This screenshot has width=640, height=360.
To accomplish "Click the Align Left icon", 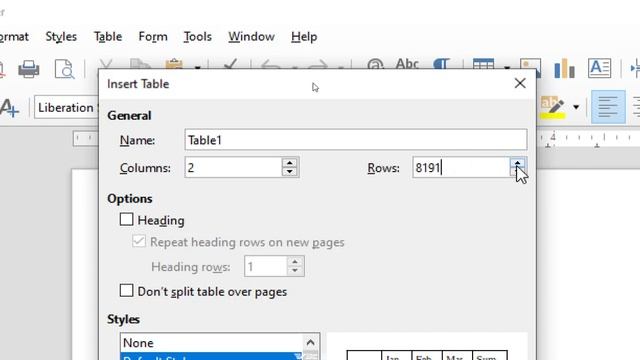I will pos(608,107).
